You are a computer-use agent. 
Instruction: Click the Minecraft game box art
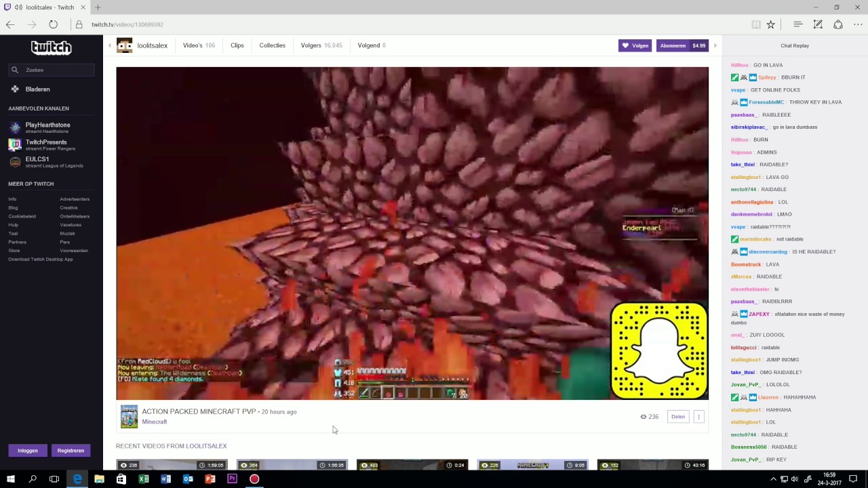coord(129,417)
